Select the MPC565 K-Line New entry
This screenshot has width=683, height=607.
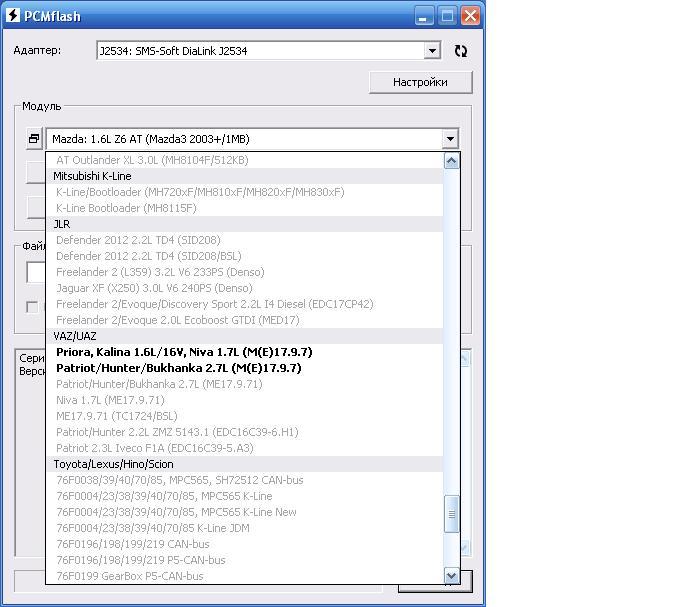coord(244,512)
